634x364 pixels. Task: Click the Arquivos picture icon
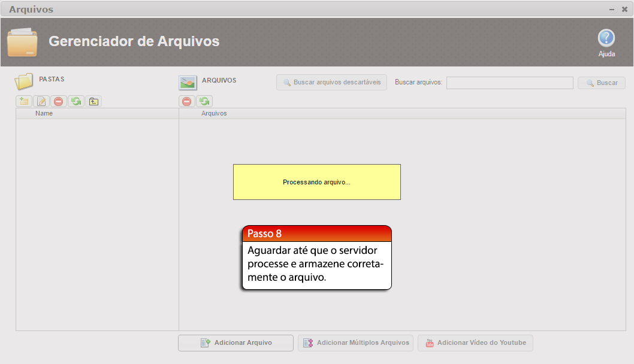188,83
